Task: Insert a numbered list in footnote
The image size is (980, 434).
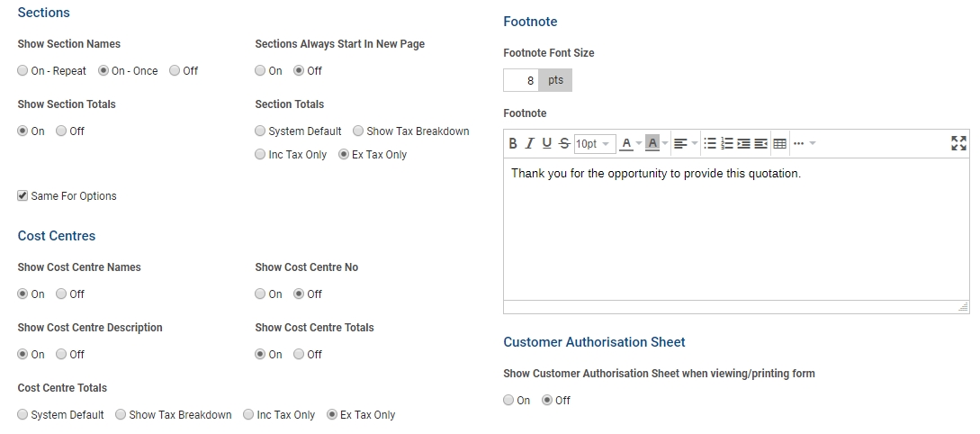Action: [727, 144]
